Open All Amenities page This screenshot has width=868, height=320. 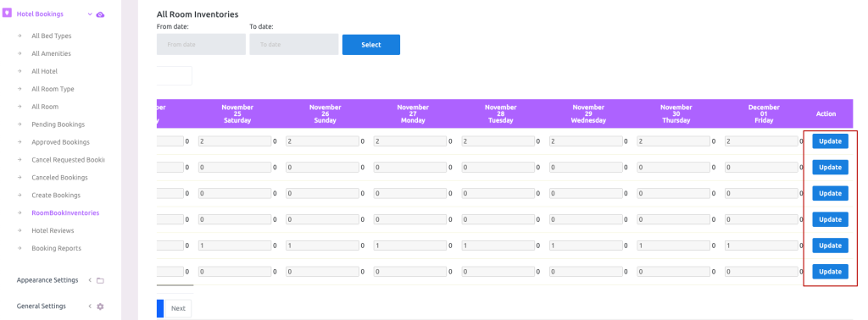(51, 53)
